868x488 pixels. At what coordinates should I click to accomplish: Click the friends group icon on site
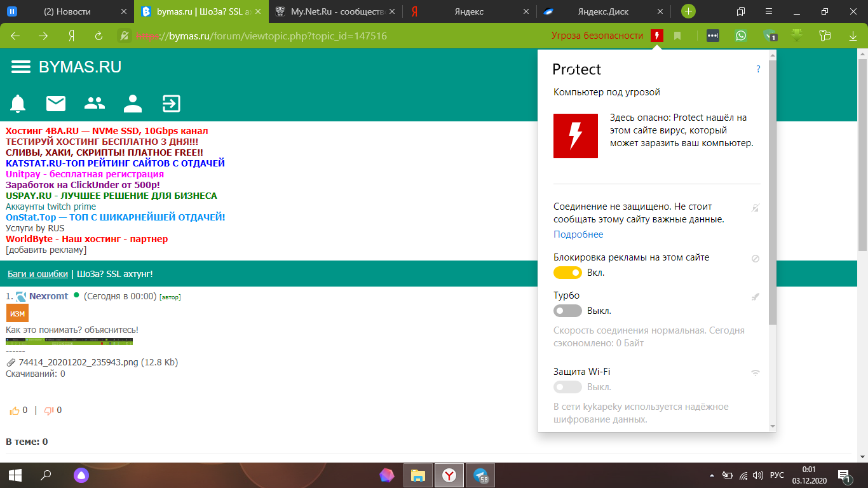95,103
